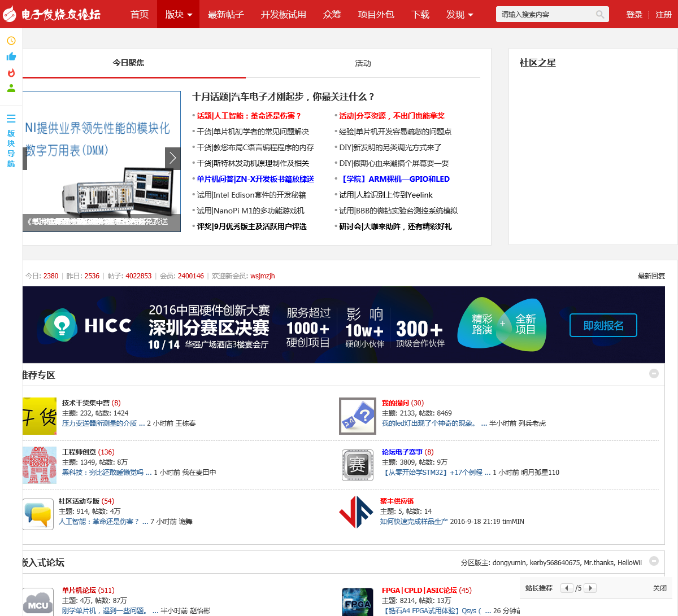Screen dimensions: 678x616
Task: Click the clock icon in left sidebar
Action: pos(11,41)
